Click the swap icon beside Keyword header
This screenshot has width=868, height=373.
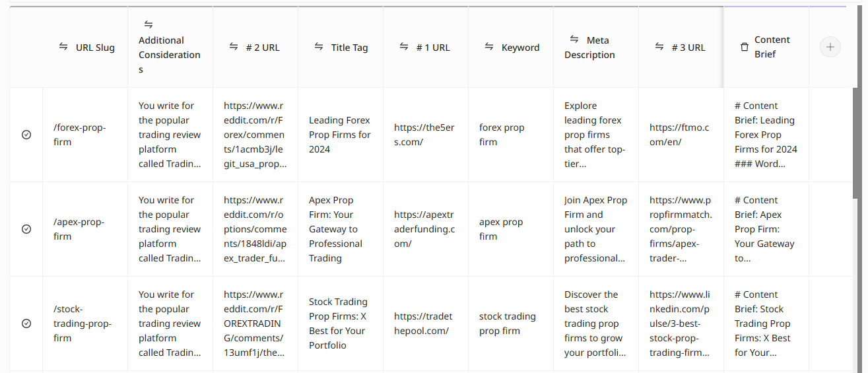pos(489,47)
